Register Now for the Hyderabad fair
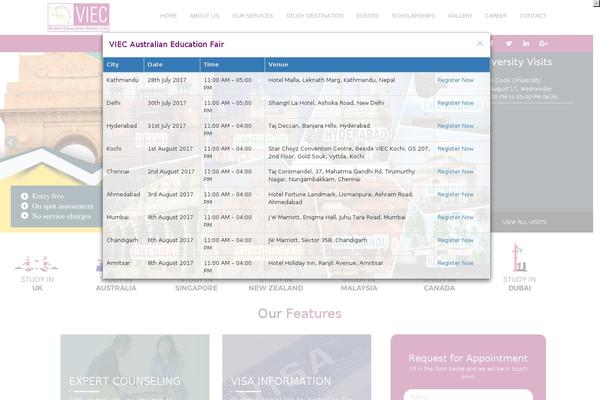The image size is (600, 400). click(455, 126)
